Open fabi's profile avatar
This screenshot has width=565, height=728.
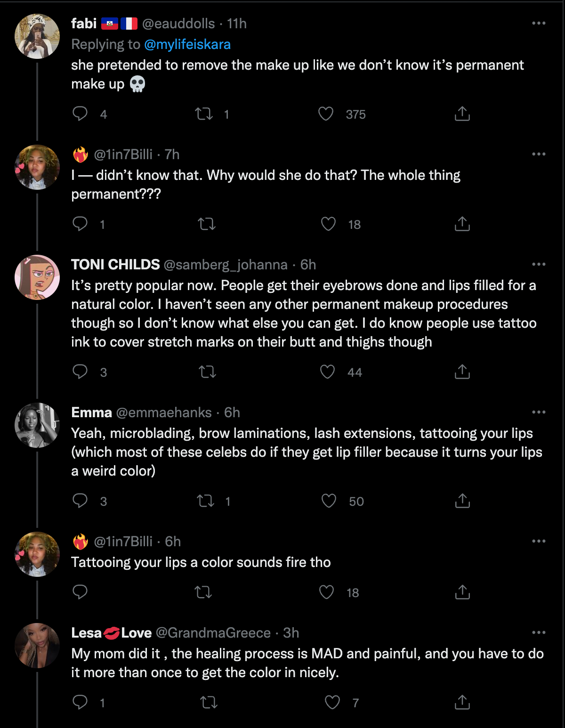[x=37, y=36]
